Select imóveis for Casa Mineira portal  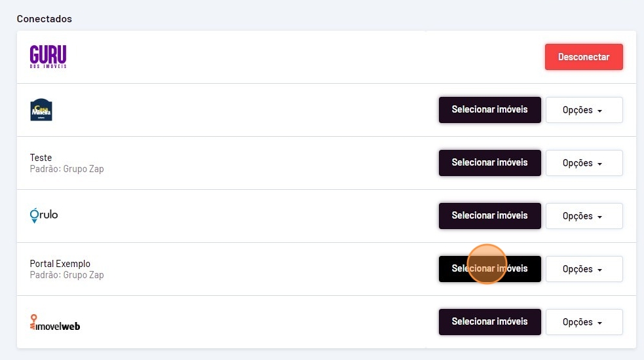pyautogui.click(x=489, y=110)
